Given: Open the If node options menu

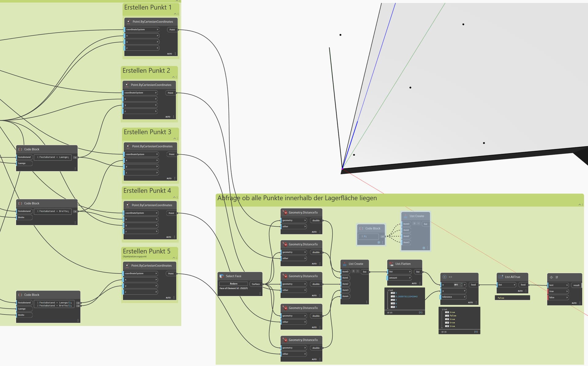Looking at the screenshot, I should [580, 303].
